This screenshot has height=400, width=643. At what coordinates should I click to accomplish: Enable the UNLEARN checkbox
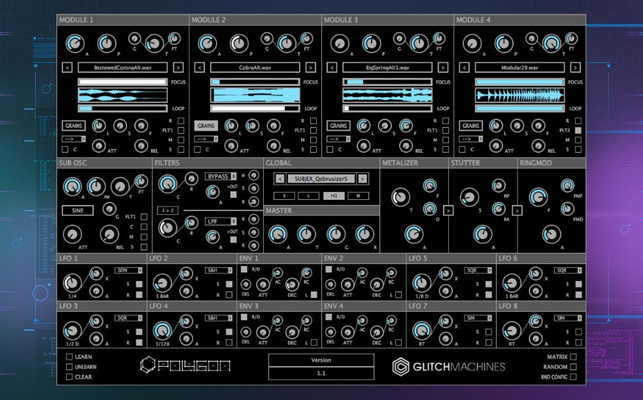click(x=69, y=367)
